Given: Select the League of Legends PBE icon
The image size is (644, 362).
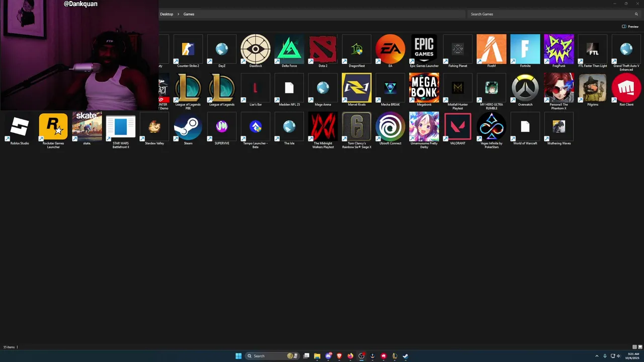Looking at the screenshot, I should pos(188,92).
